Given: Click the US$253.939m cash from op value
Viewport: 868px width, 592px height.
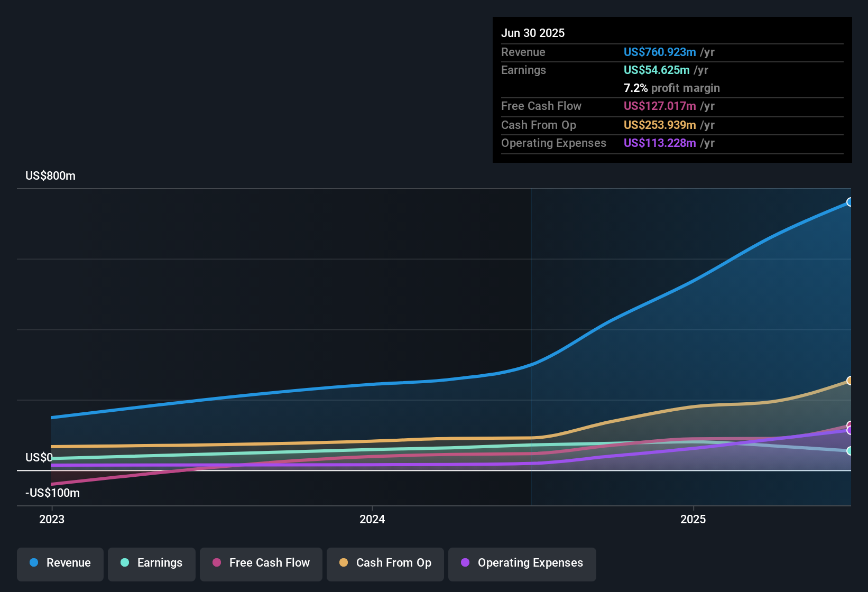Looking at the screenshot, I should tap(660, 125).
